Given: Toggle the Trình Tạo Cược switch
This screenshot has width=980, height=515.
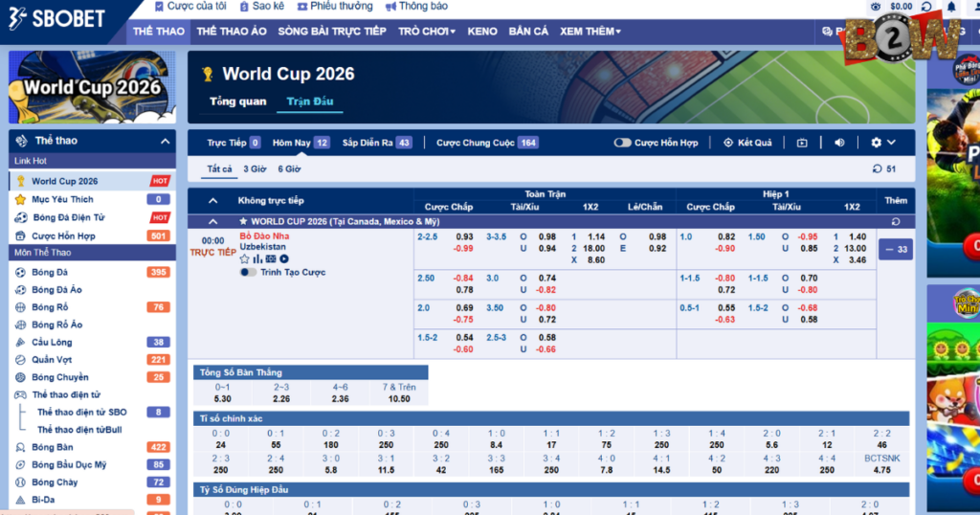Looking at the screenshot, I should [248, 273].
